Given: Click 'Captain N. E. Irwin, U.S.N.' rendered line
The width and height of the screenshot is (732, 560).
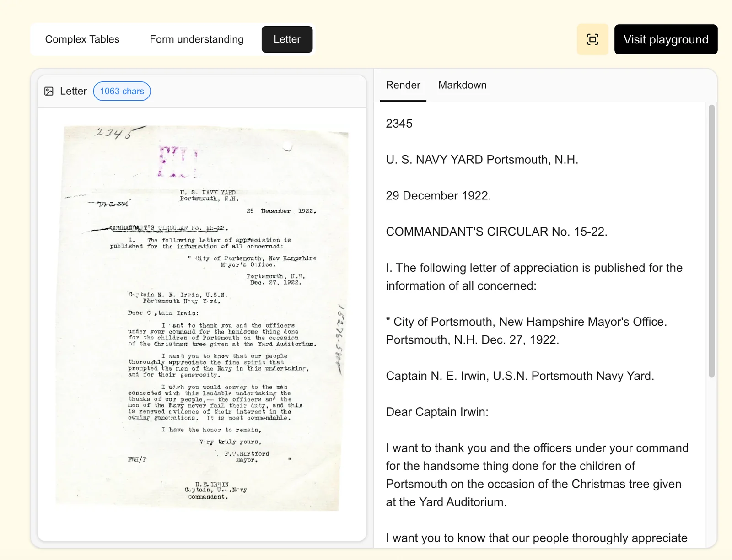Looking at the screenshot, I should pos(520,376).
